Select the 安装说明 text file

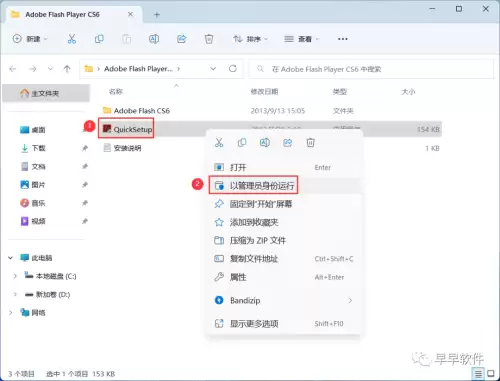(x=122, y=148)
